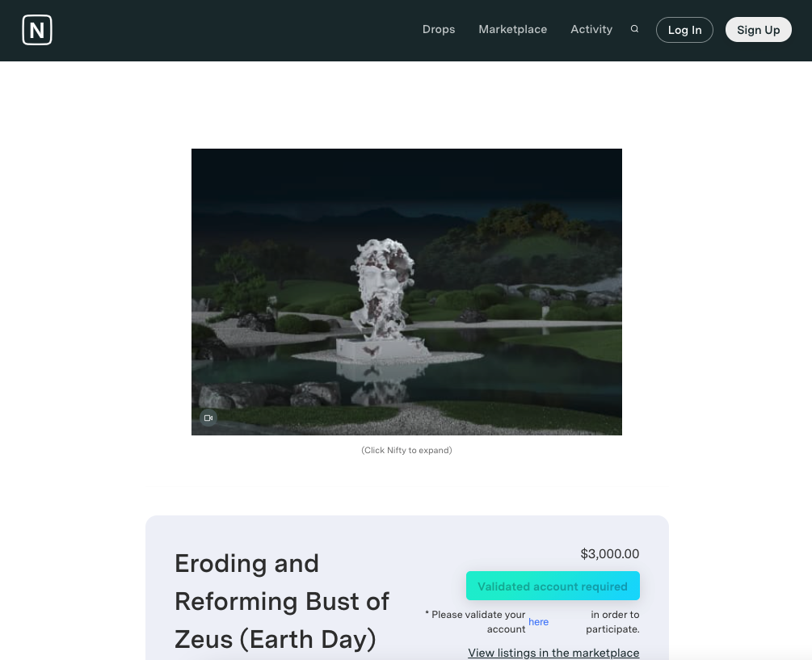Click the 'Click Nifty to expand' caption
Image resolution: width=812 pixels, height=660 pixels.
point(406,450)
